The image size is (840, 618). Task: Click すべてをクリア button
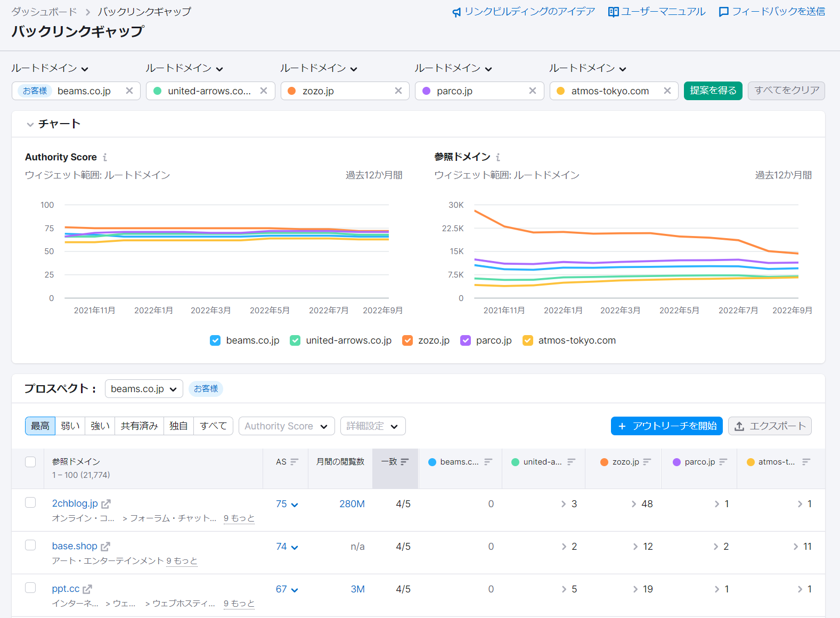786,91
